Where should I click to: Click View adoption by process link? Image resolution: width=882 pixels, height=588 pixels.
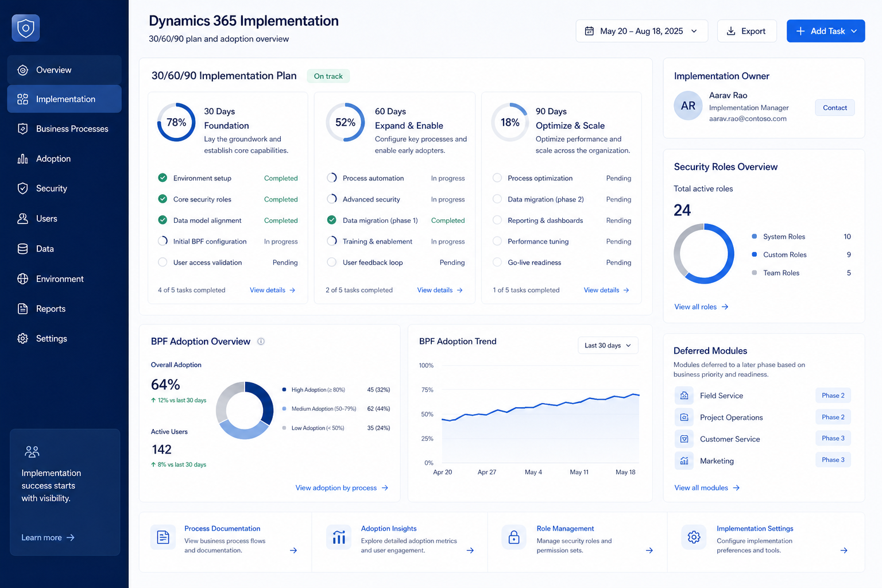tap(342, 488)
